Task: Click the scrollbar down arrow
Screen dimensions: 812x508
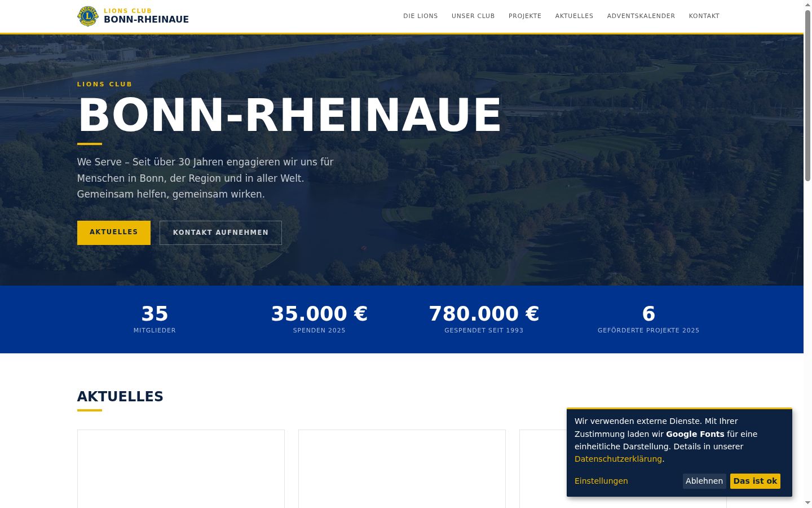Action: (x=807, y=502)
